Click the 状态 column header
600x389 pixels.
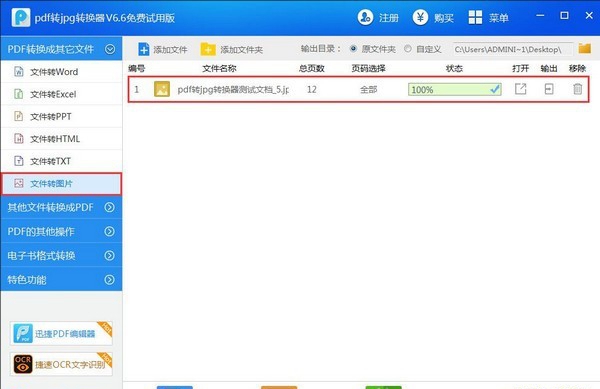[454, 68]
